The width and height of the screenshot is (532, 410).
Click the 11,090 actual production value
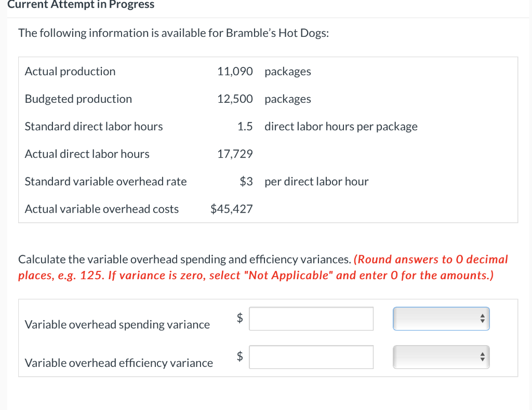[x=235, y=72]
